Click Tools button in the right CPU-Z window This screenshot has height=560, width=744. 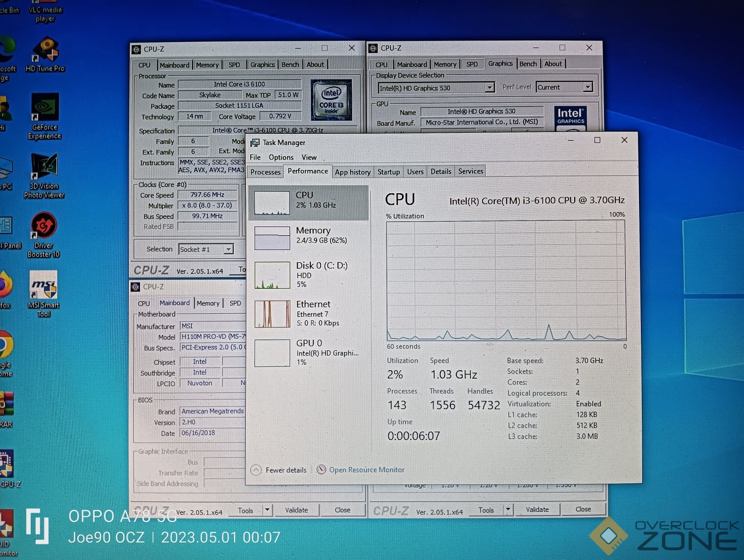click(x=486, y=510)
